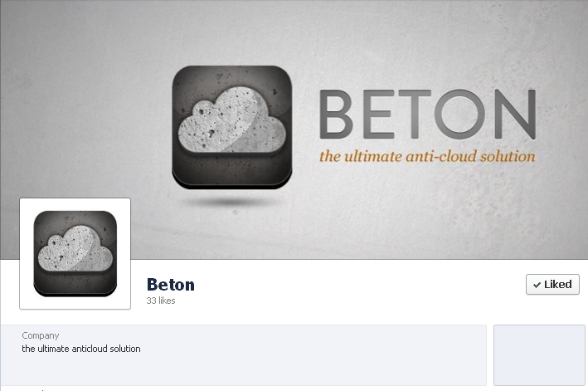The height and width of the screenshot is (391, 588).
Task: Click the orange cover tagline text
Action: pos(427,155)
